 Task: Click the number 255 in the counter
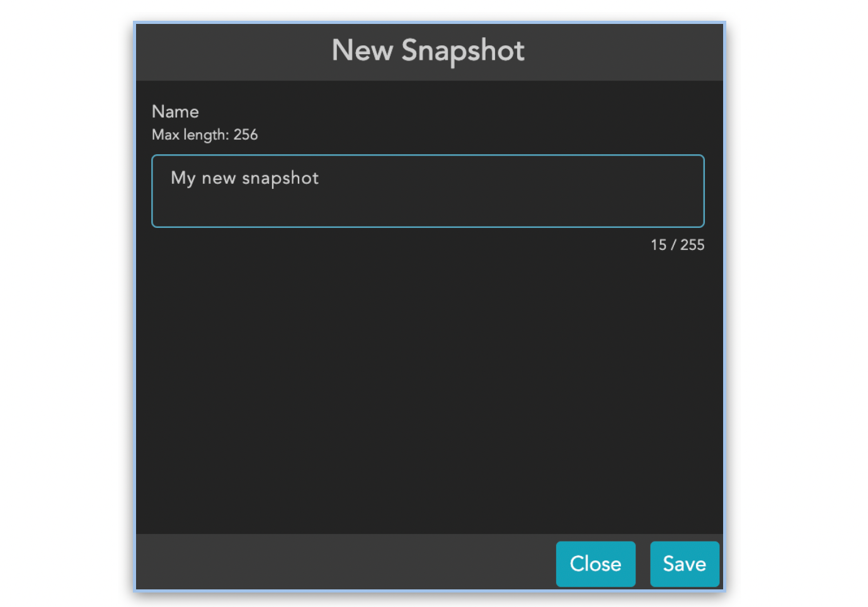[692, 245]
